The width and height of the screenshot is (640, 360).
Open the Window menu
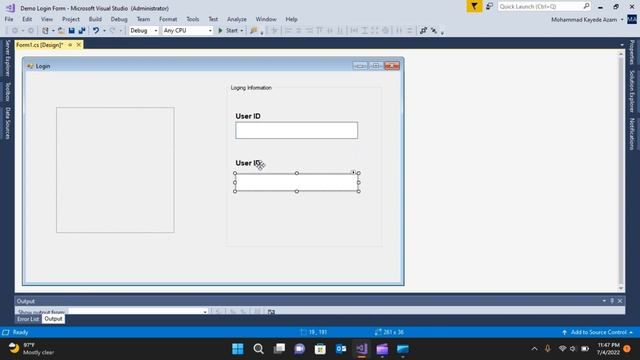point(266,19)
